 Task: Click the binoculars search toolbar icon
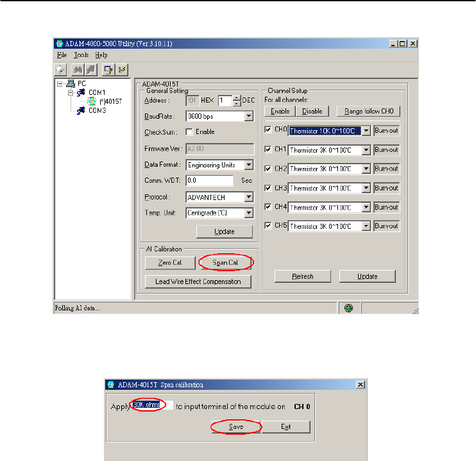pos(78,70)
